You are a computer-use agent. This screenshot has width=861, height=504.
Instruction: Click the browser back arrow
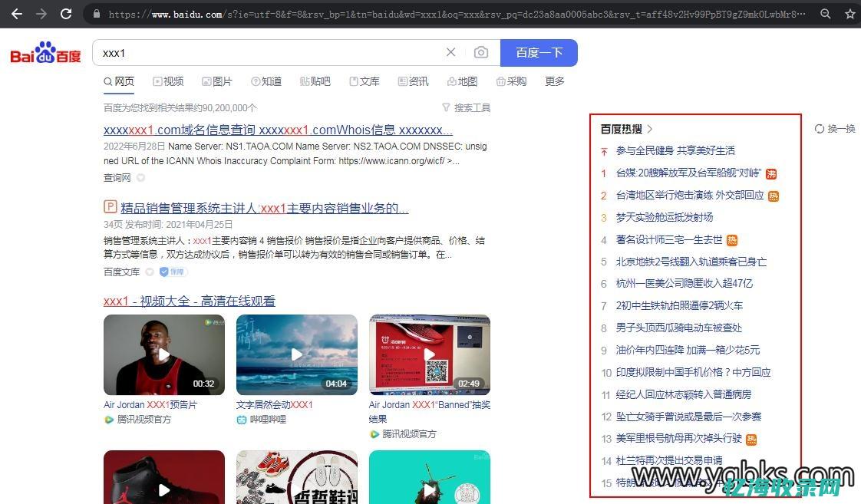[x=17, y=13]
